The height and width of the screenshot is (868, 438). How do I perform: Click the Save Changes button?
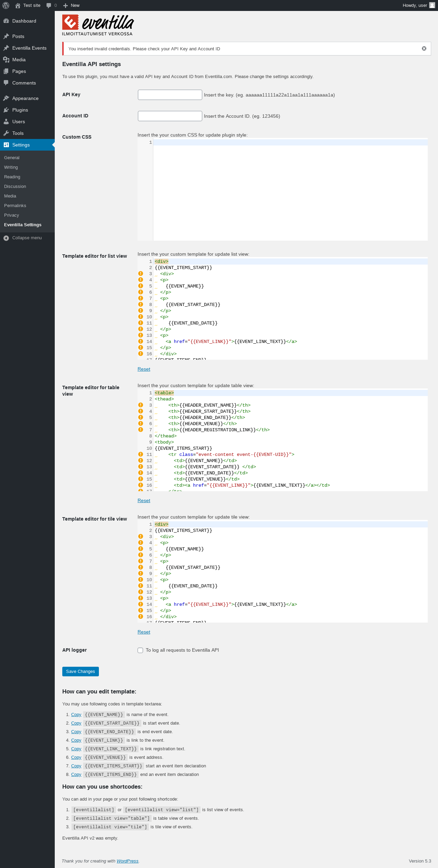[80, 672]
